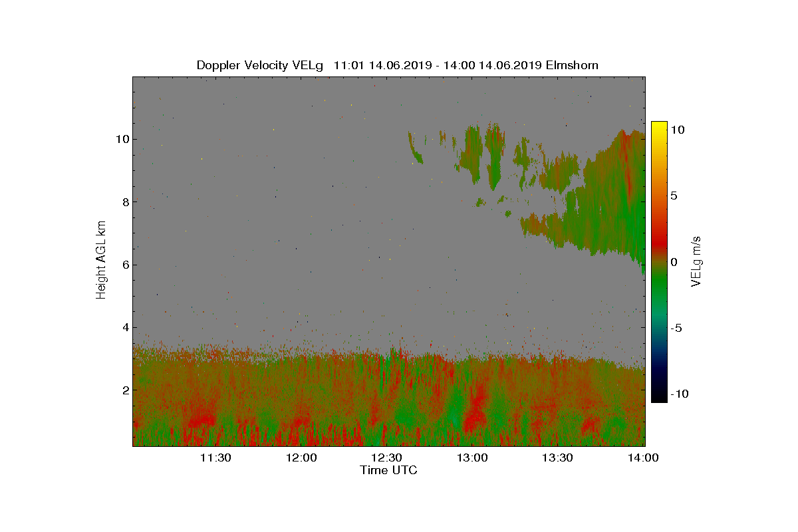798x532 pixels.
Task: Click the 'VELg m/s' colorbar label
Action: point(696,261)
